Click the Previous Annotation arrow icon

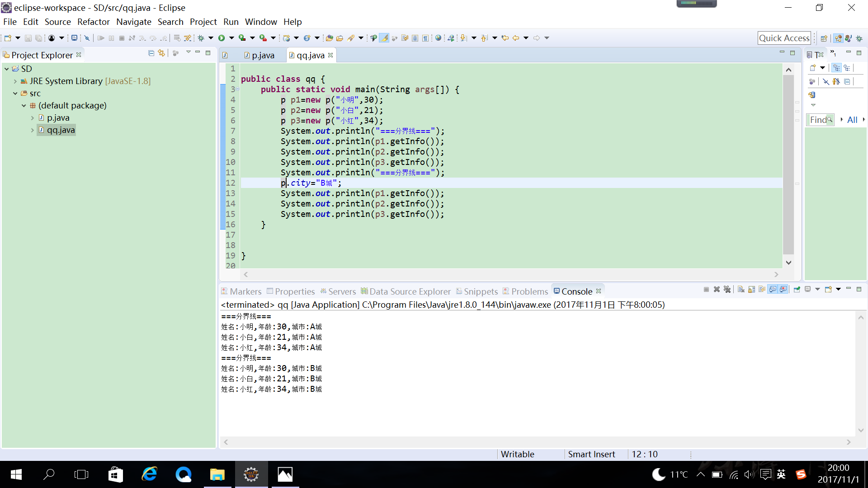click(x=484, y=38)
